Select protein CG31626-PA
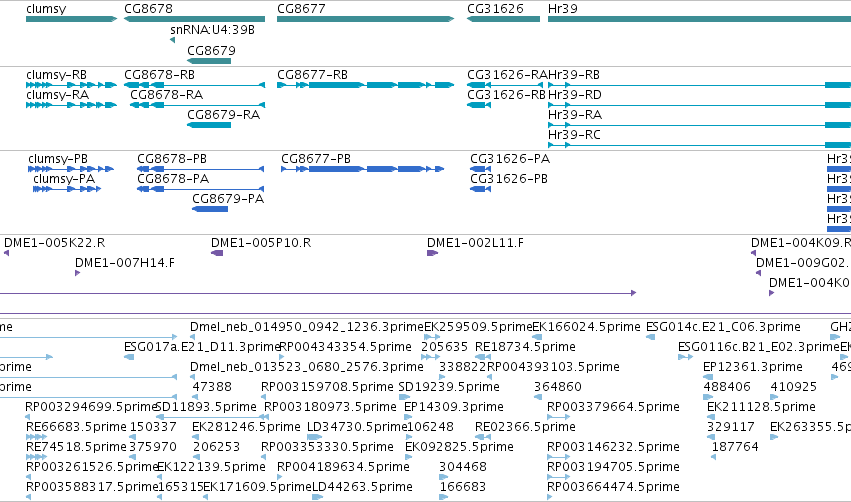The height and width of the screenshot is (502, 851). (x=510, y=158)
